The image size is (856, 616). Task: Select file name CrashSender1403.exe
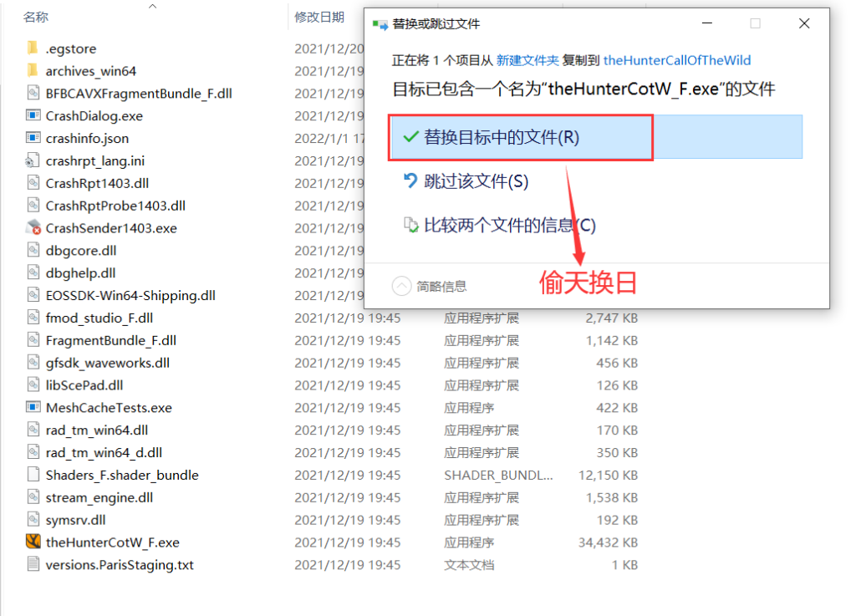[111, 228]
